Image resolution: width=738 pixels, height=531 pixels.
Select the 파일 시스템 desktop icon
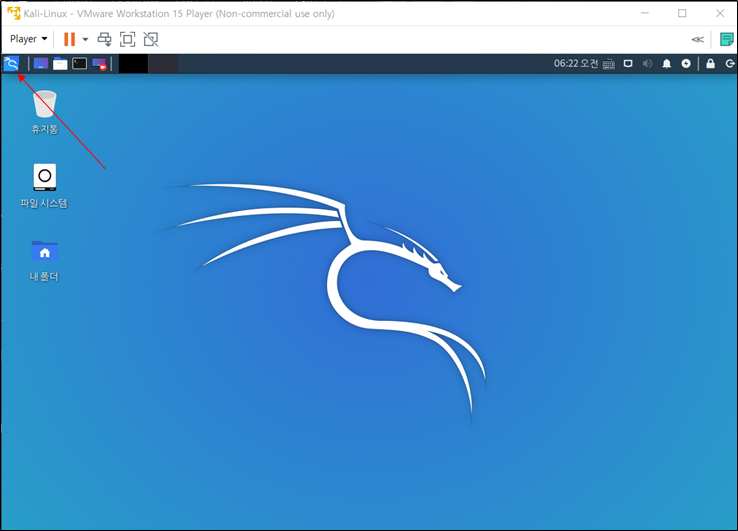[x=44, y=186]
